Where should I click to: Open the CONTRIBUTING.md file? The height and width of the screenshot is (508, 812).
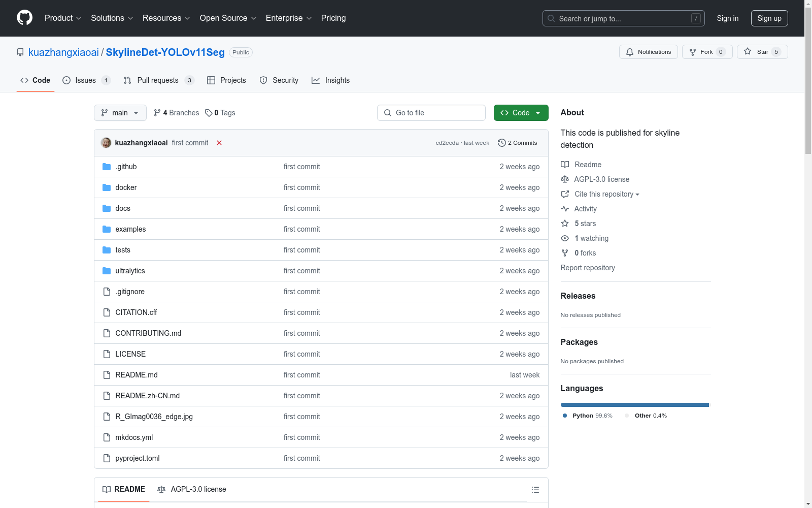[148, 333]
